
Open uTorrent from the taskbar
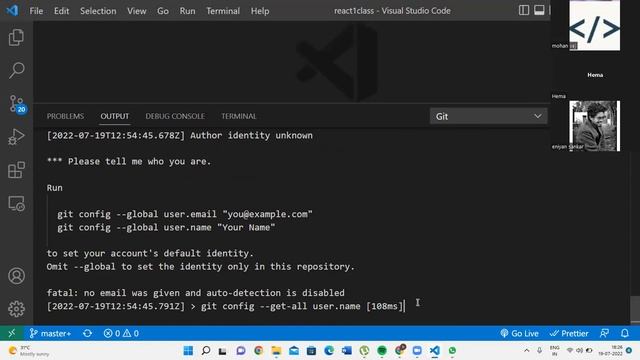(x=364, y=351)
